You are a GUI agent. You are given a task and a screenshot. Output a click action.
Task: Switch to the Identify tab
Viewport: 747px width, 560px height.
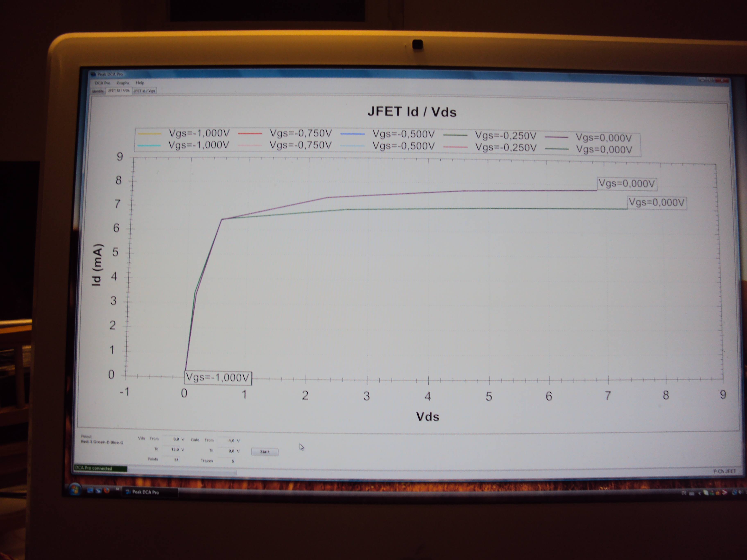(98, 91)
